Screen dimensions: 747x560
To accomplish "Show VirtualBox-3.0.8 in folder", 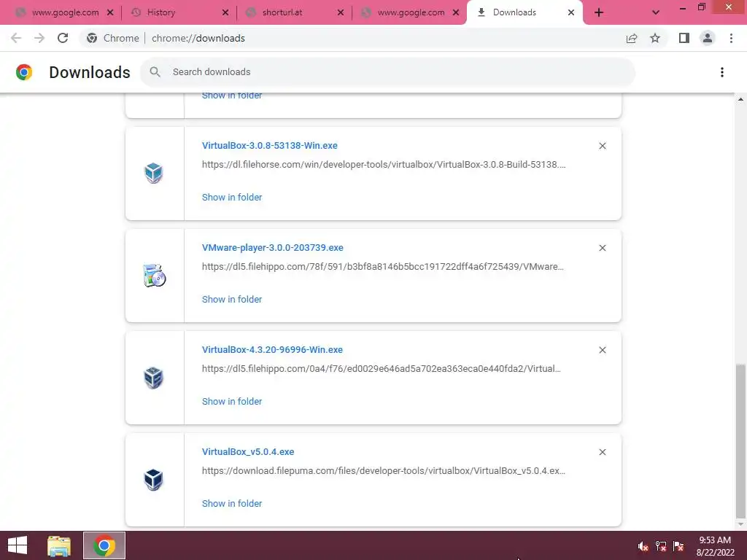I will [x=232, y=197].
